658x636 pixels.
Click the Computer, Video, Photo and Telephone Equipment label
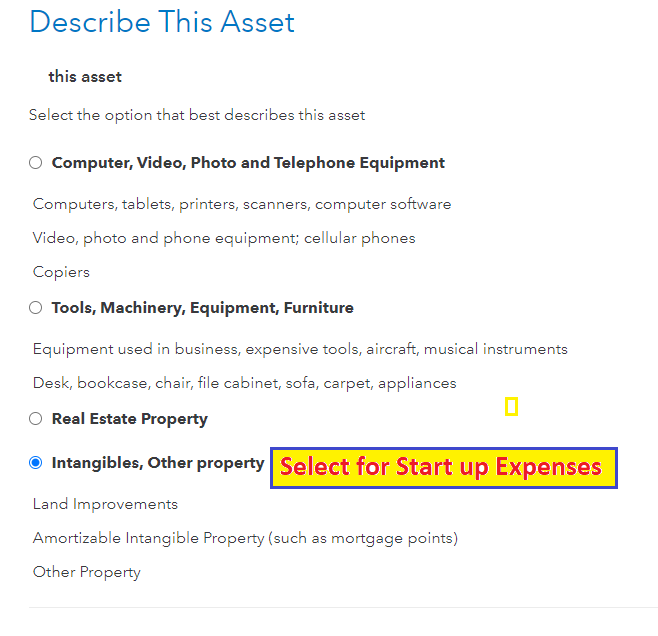pos(248,163)
